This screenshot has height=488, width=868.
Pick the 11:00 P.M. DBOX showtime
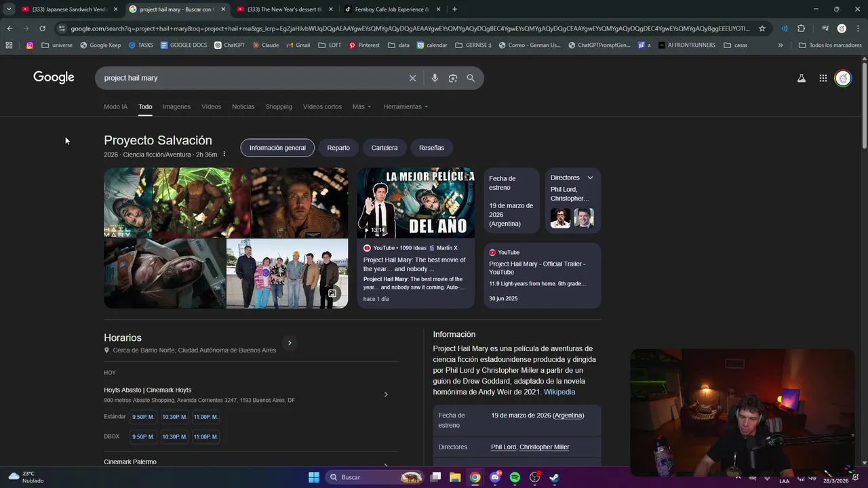[x=205, y=437]
